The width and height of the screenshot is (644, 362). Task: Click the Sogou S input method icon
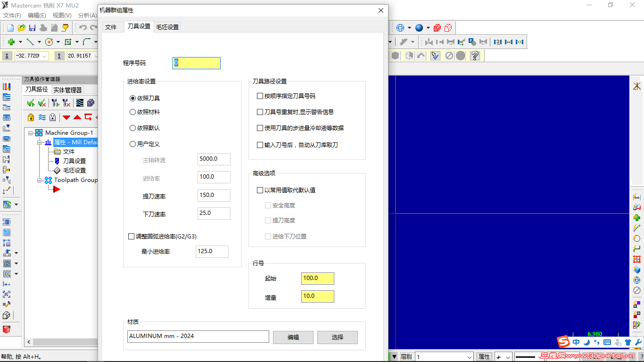click(x=563, y=342)
